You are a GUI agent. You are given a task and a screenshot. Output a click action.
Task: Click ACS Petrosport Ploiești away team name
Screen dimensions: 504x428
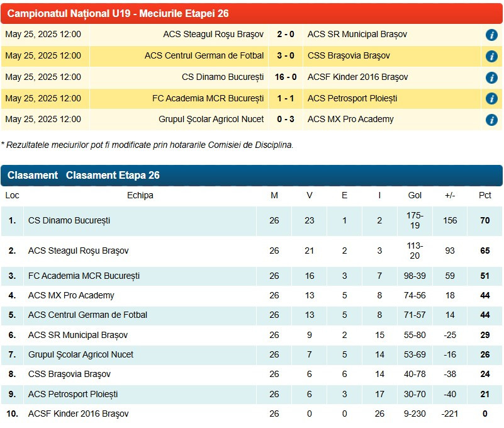click(352, 99)
